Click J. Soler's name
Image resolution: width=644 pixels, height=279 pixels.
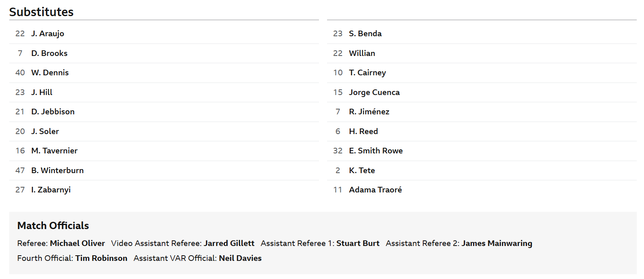point(45,131)
